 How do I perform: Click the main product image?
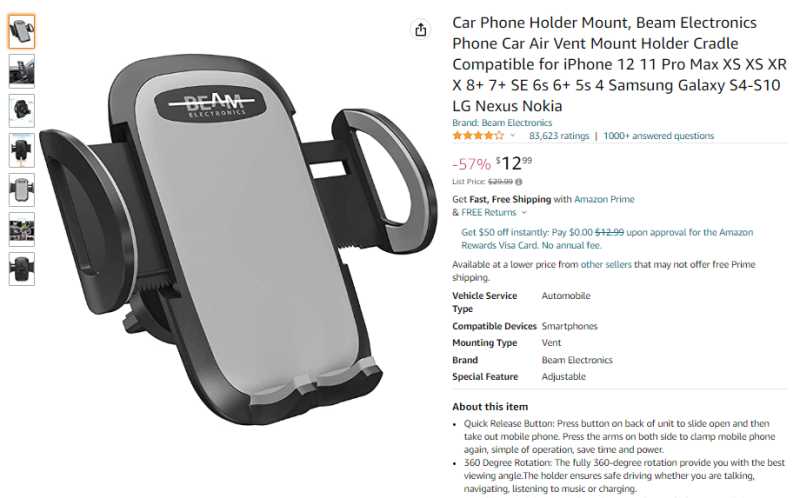(238, 240)
